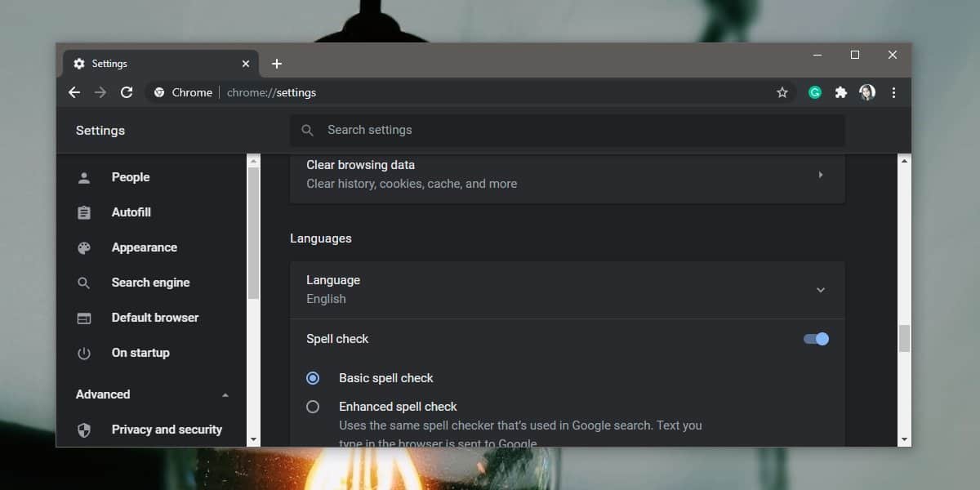Open the Extensions puzzle icon
The image size is (980, 490).
[x=841, y=92]
